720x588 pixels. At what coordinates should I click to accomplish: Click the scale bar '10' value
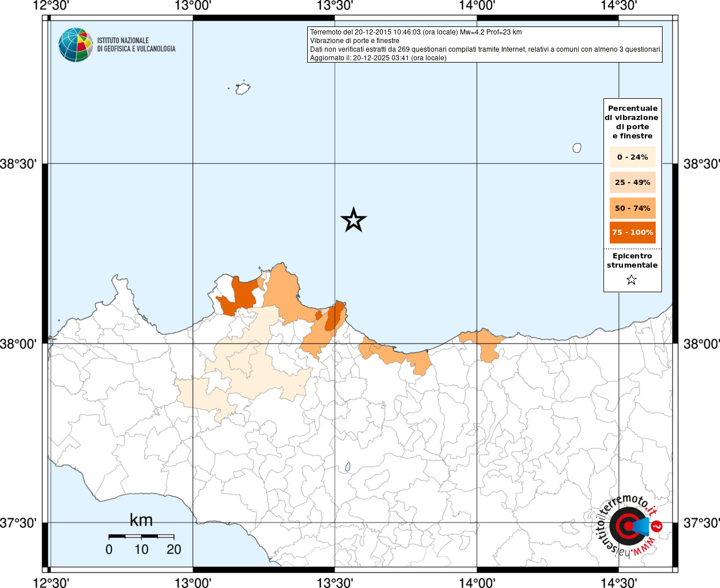141,550
